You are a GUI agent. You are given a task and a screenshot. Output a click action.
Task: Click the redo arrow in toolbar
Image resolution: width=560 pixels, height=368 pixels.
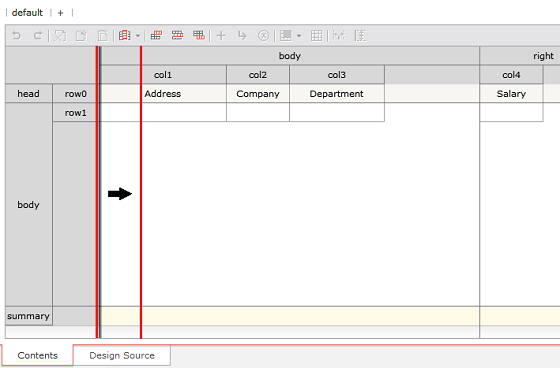38,36
